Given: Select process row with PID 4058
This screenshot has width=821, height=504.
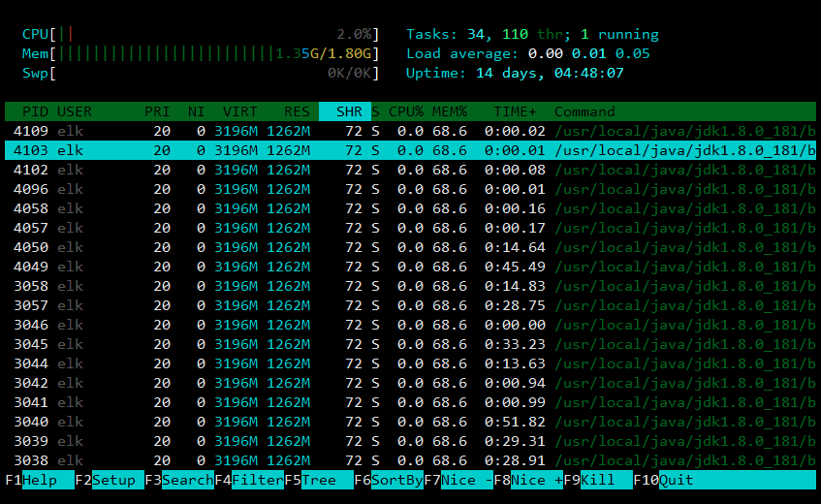Looking at the screenshot, I should tap(411, 208).
